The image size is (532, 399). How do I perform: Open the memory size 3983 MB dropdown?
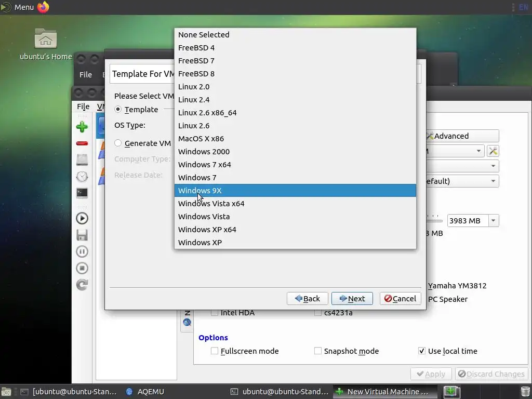[494, 220]
